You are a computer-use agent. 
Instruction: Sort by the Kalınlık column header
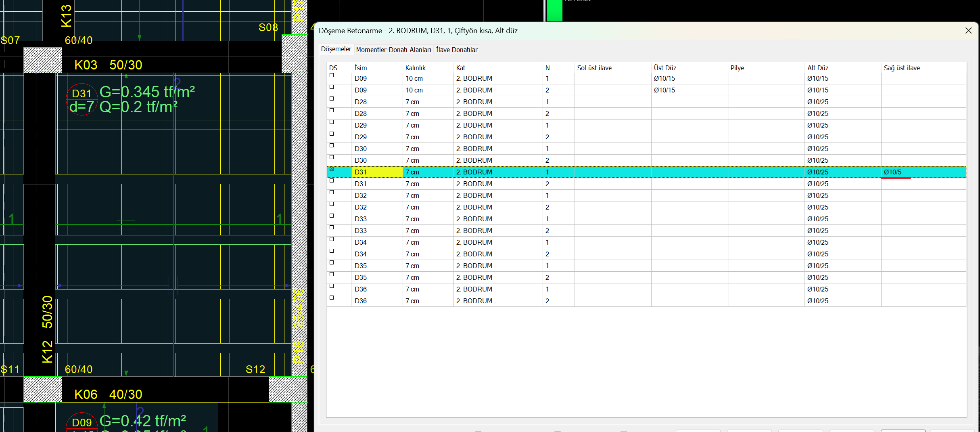click(415, 68)
